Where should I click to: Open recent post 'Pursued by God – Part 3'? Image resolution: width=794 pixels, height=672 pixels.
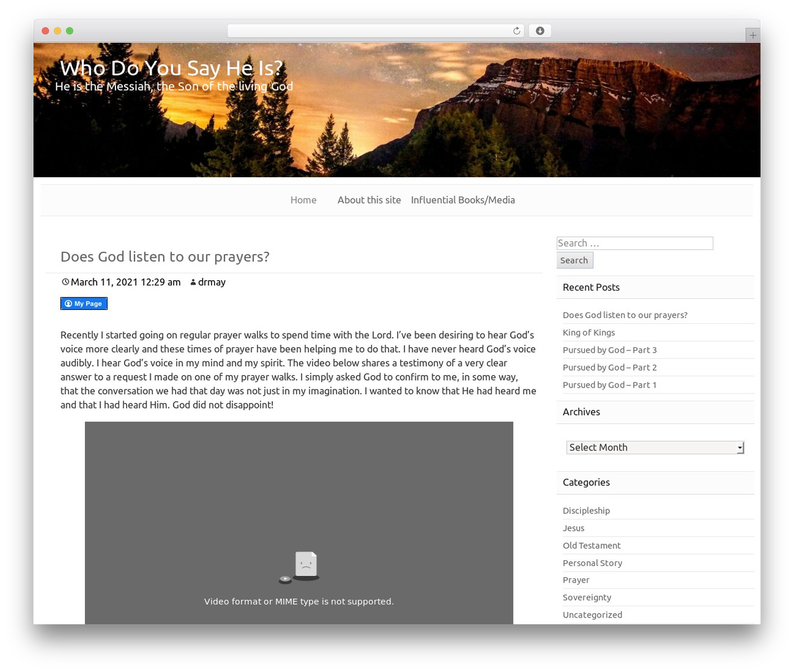pyautogui.click(x=610, y=350)
